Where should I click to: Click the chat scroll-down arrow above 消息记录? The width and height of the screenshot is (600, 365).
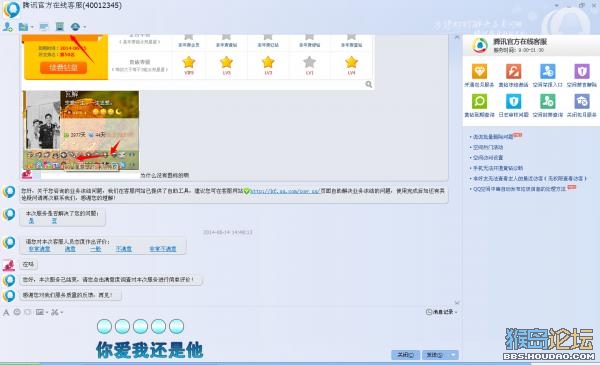point(457,303)
